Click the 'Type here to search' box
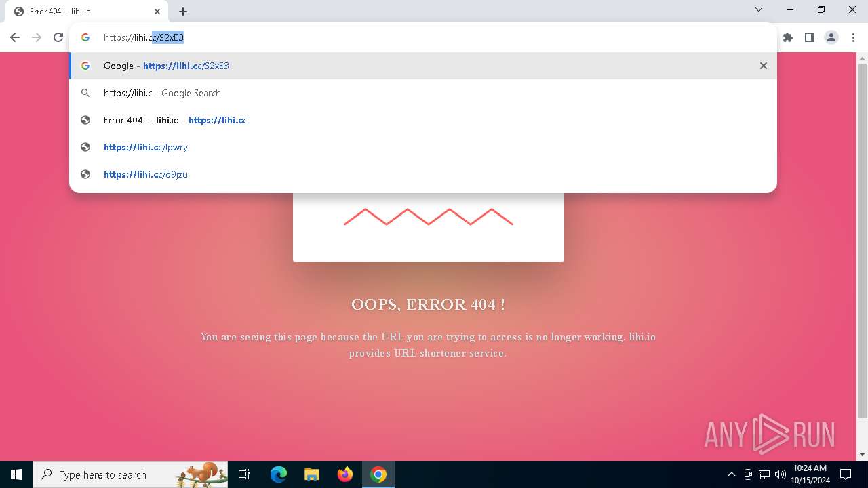Image resolution: width=868 pixels, height=488 pixels. [x=130, y=474]
